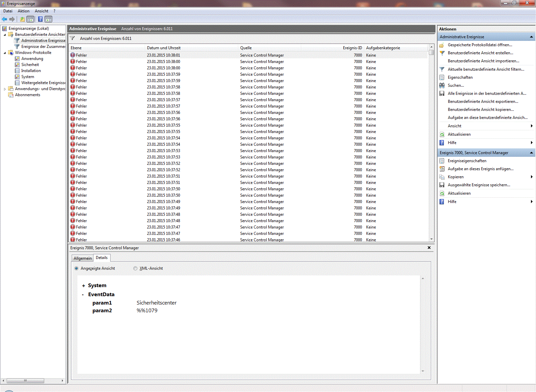This screenshot has height=392, width=536.
Task: Click Benutzerdefinierte Ansicht exportieren link
Action: (483, 102)
